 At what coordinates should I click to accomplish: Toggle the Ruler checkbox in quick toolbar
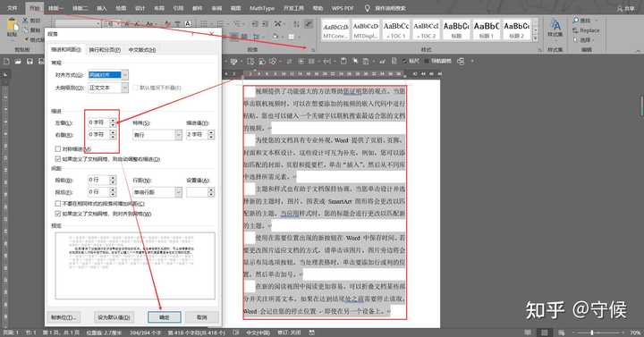[x=404, y=61]
